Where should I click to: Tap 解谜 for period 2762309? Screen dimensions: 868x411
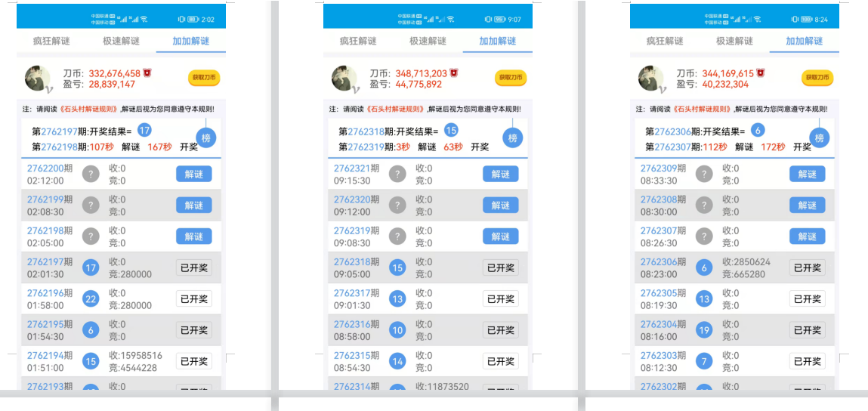coord(808,174)
